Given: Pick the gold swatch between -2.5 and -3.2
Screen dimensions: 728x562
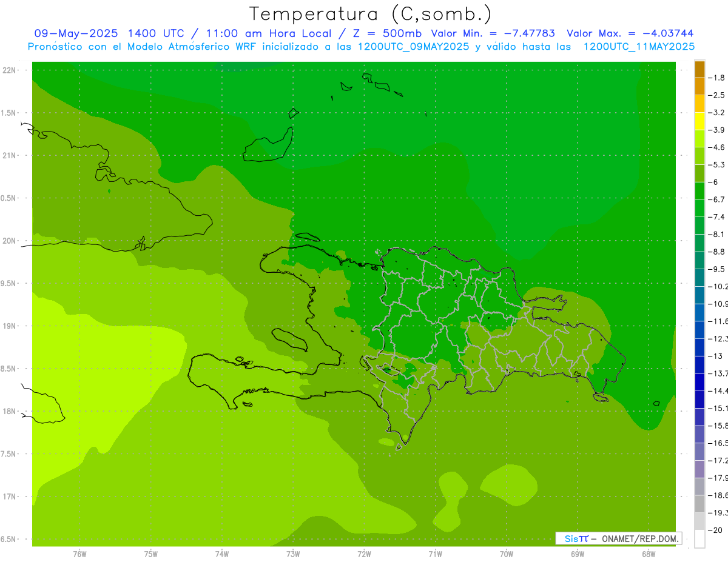Looking at the screenshot, I should 699,104.
